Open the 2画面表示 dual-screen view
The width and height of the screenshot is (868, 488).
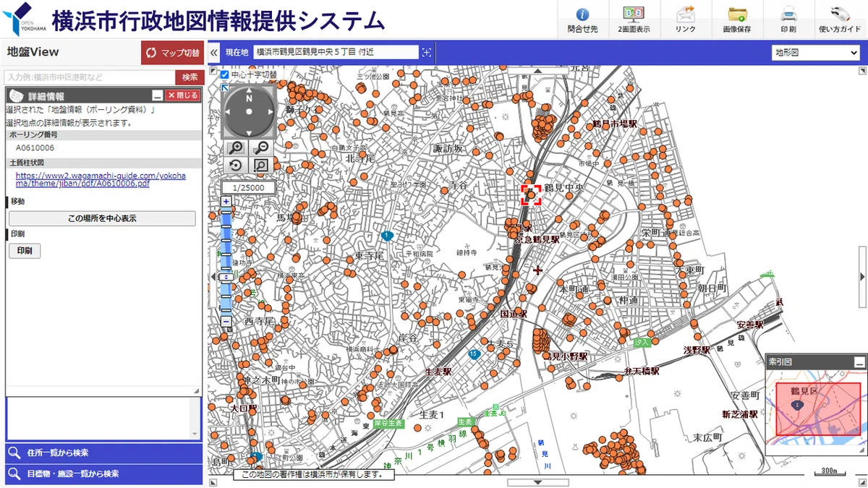pos(634,20)
